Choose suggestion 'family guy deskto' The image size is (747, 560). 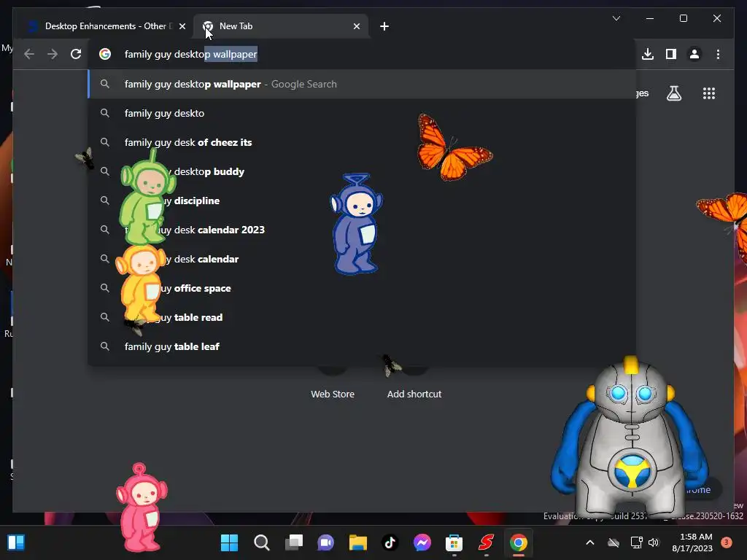pos(362,113)
